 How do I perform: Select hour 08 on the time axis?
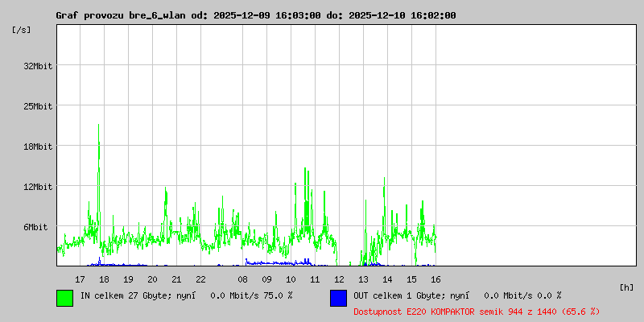[x=242, y=279]
